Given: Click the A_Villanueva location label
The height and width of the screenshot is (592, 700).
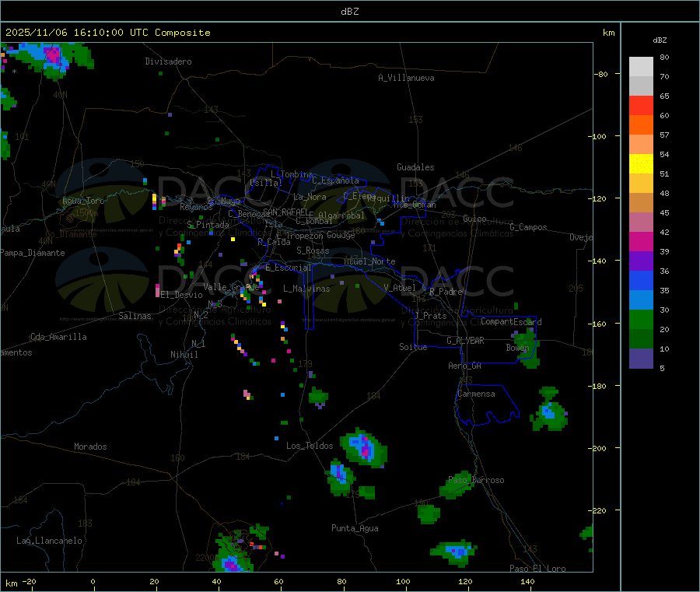Looking at the screenshot, I should click(x=406, y=78).
